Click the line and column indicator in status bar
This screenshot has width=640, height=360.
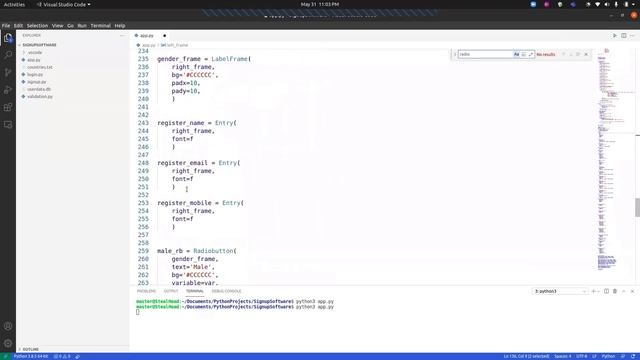pos(527,356)
